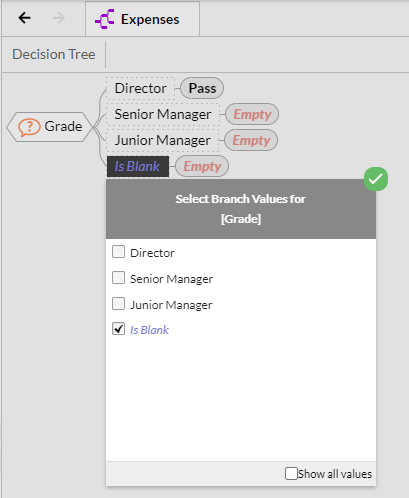Click the Empty node beside Junior Manager

(x=251, y=140)
